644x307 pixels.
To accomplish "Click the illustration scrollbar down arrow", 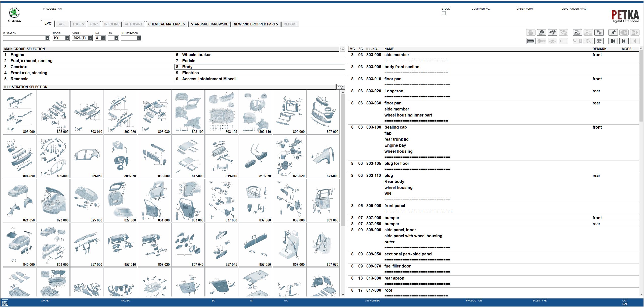I will click(343, 294).
